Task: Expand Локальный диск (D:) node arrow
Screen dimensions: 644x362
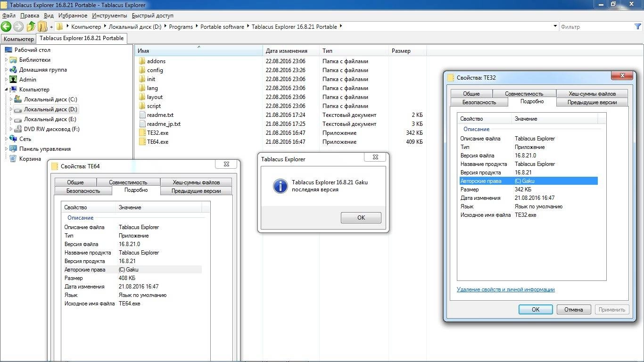Action: (x=11, y=109)
